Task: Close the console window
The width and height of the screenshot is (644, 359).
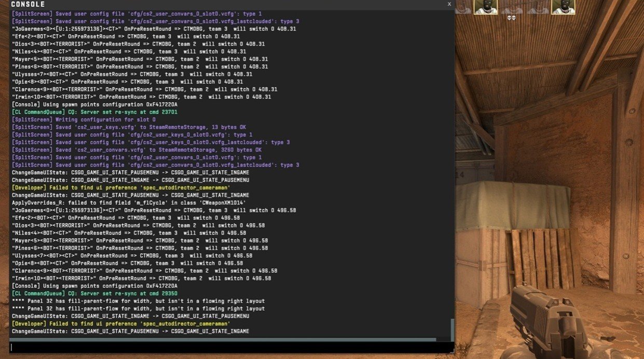Action: [449, 4]
